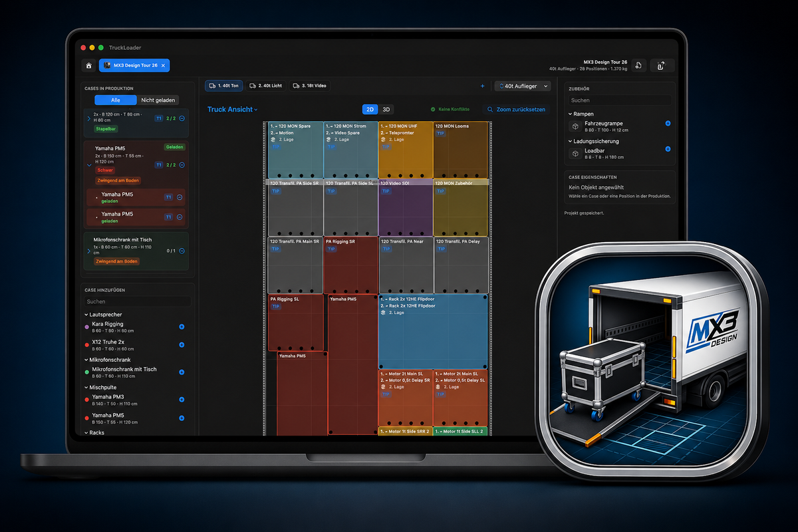The width and height of the screenshot is (798, 532).
Task: Add Mikrofonschrank mit Tisch from library
Action: pos(182,372)
